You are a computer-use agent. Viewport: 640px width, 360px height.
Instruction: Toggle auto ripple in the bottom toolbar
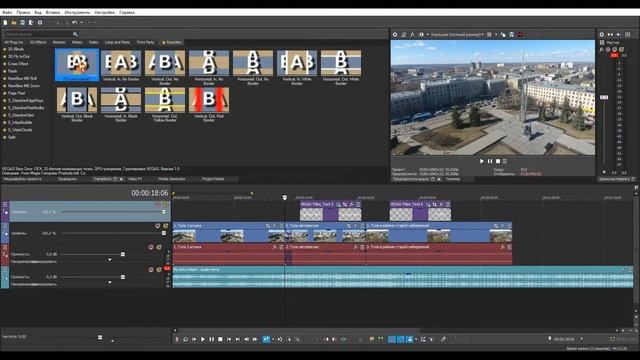tap(410, 339)
